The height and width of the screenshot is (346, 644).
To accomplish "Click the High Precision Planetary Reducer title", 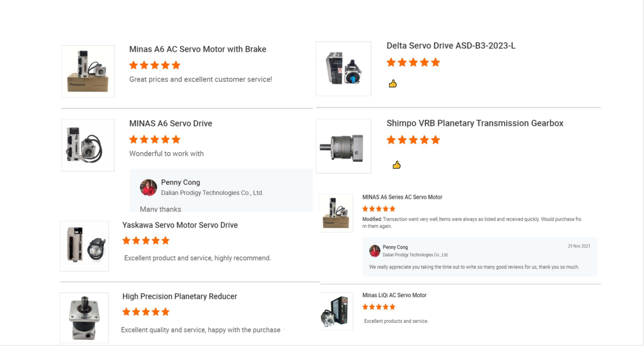I will point(179,297).
